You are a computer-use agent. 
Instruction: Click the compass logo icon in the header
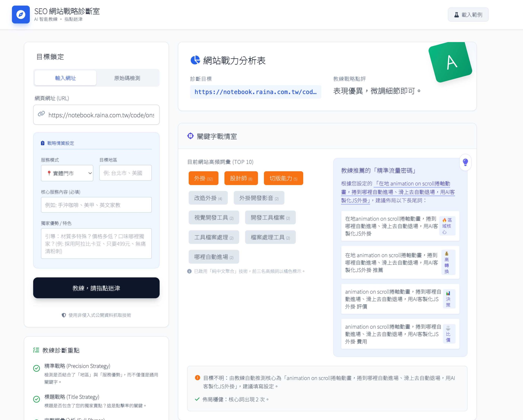(x=21, y=14)
